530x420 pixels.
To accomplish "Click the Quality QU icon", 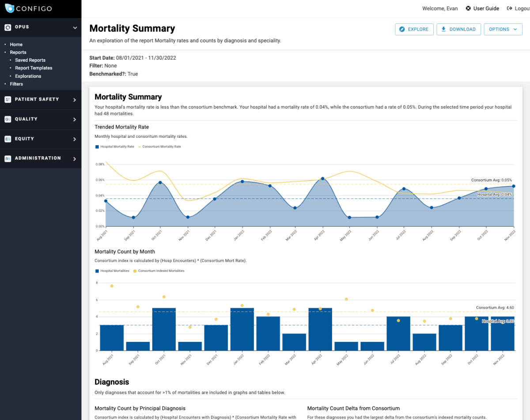I will [x=7, y=119].
